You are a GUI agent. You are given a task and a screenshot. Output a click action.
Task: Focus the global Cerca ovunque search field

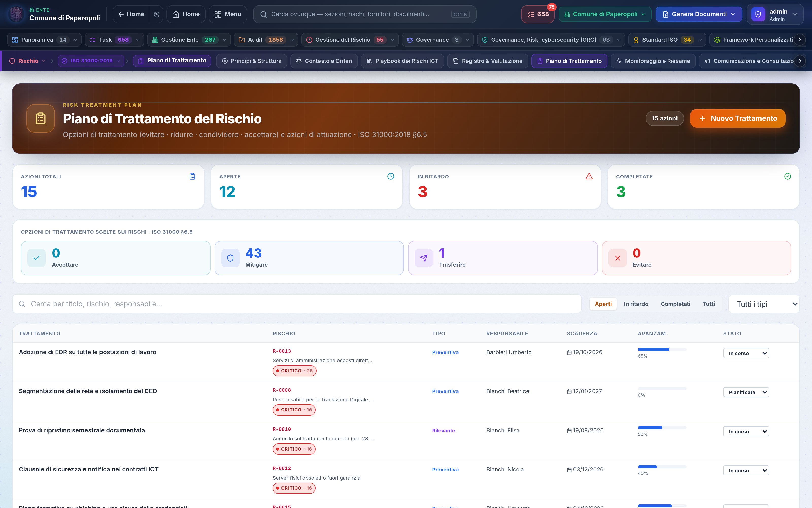[x=365, y=14]
